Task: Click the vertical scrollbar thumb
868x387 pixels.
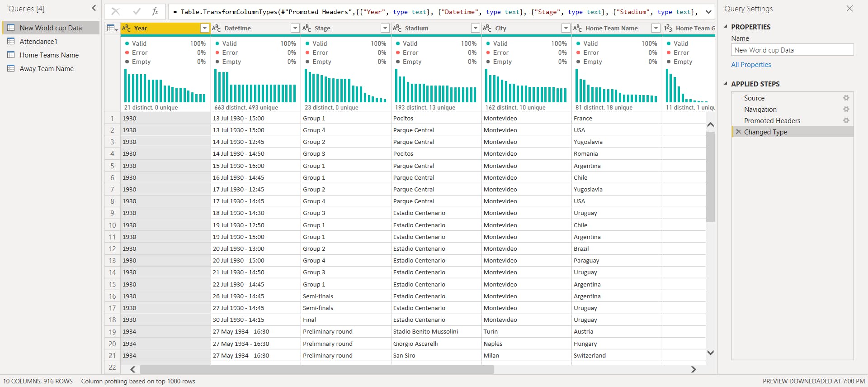Action: (710, 177)
